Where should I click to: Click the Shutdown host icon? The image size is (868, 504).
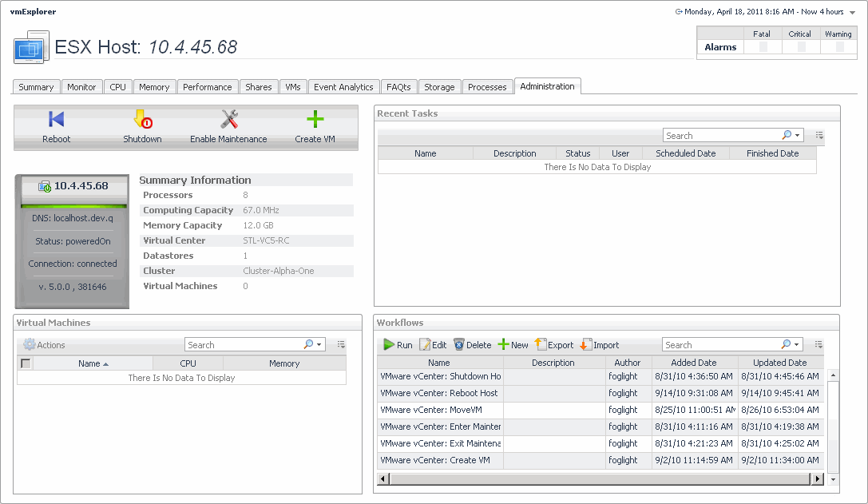(x=142, y=120)
